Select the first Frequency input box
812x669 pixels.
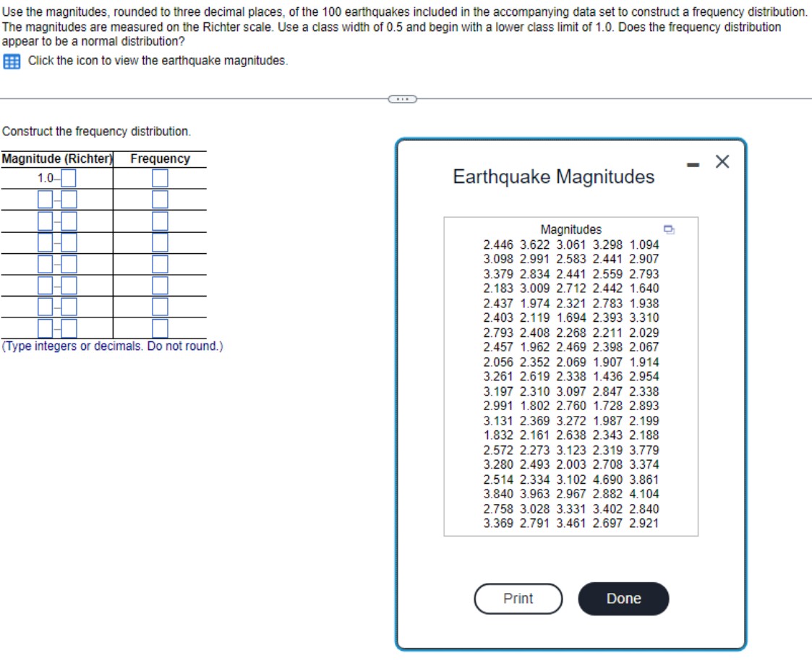(161, 178)
